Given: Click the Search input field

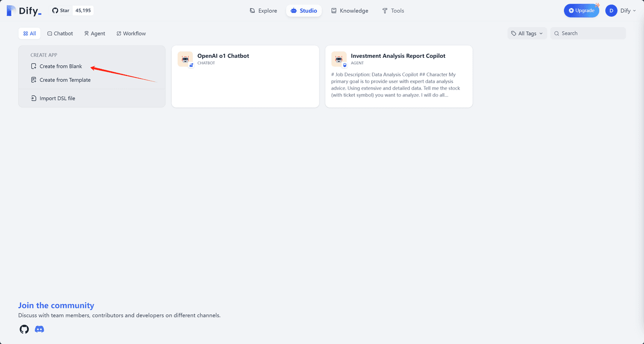Looking at the screenshot, I should (x=588, y=33).
